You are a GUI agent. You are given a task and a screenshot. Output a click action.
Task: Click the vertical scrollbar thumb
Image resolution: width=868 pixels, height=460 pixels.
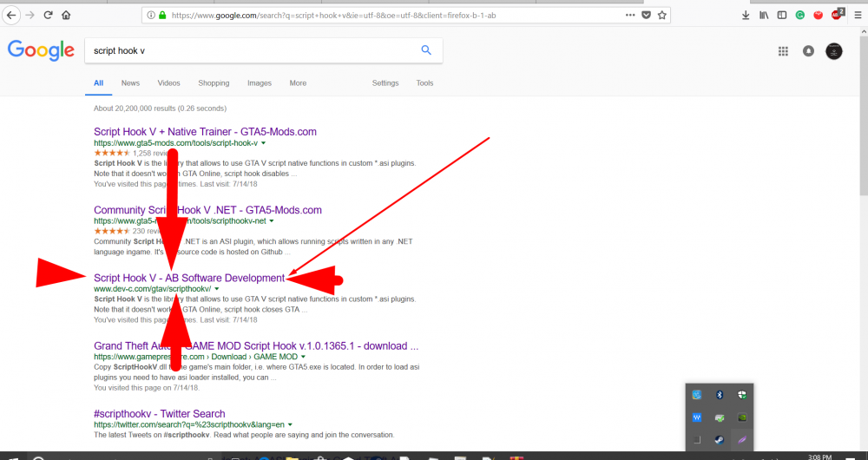click(863, 117)
